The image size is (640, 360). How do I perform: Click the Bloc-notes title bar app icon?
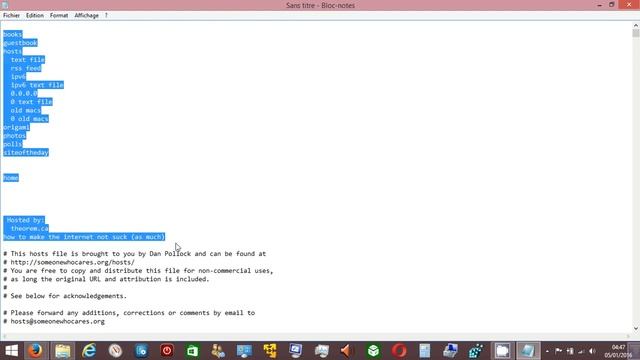(5, 5)
